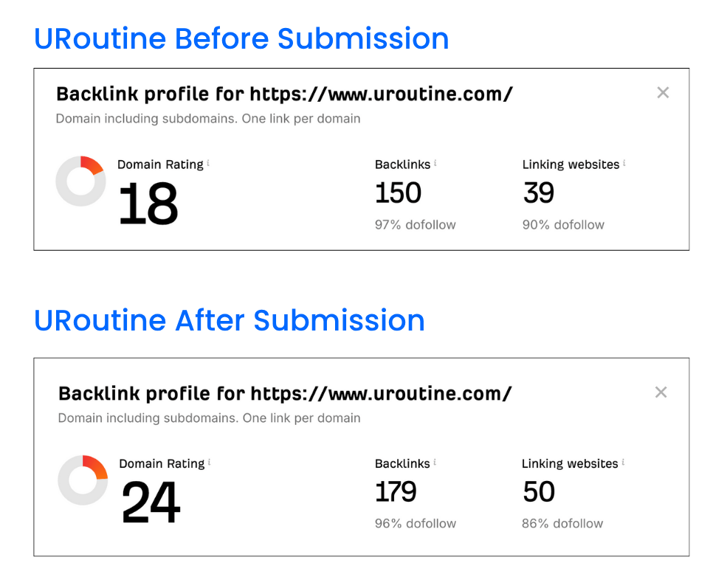This screenshot has height=588, width=727.
Task: Click the 86% dofollow text
Action: click(x=562, y=524)
